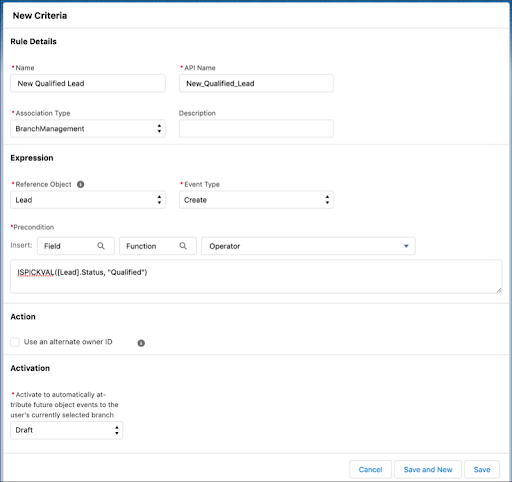Click the Operator dropdown caret
The height and width of the screenshot is (482, 512).
[406, 246]
